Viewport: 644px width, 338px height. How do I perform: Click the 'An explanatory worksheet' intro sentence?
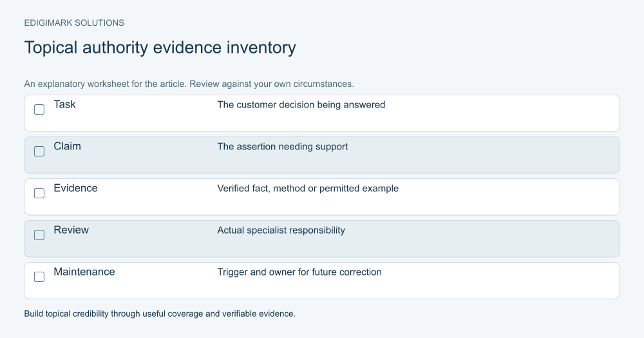189,84
